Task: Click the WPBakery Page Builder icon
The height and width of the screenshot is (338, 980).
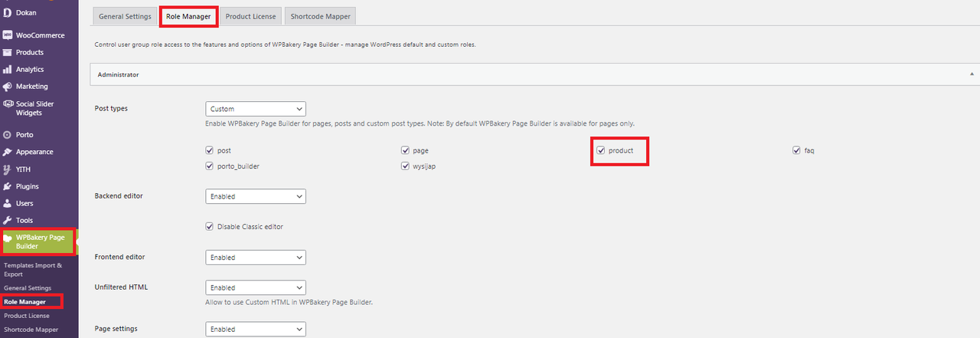Action: pos(8,238)
